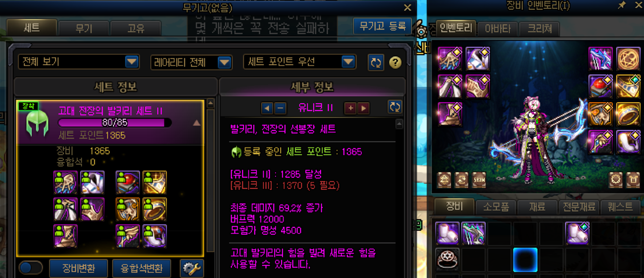This screenshot has width=644, height=278.
Task: Click the help question mark icon
Action: point(395,62)
